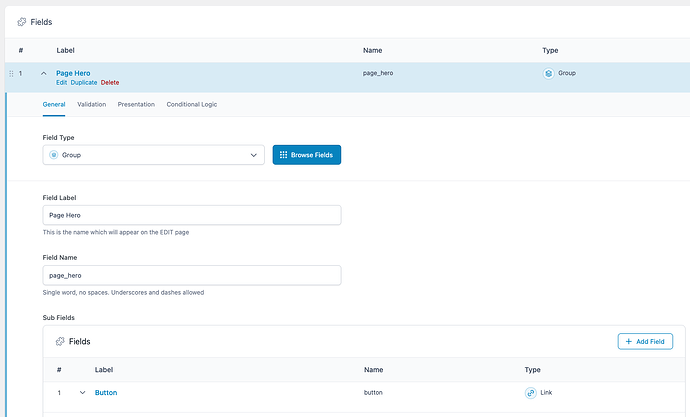This screenshot has height=417, width=690.
Task: Duplicate the Page Hero field
Action: pos(84,83)
